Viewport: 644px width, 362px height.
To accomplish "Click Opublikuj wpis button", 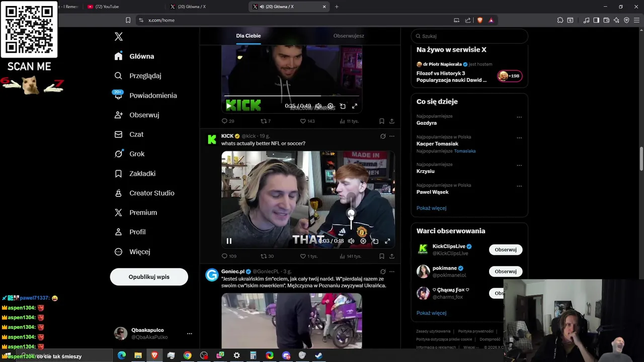I will click(149, 277).
